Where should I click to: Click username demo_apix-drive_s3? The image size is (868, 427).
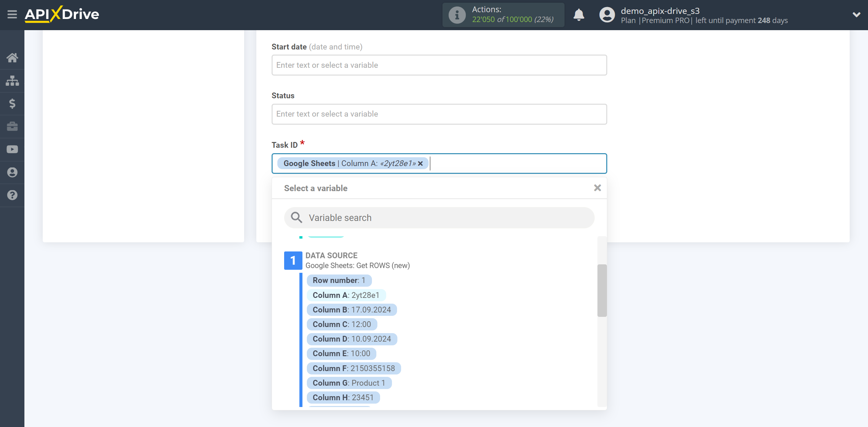660,11
